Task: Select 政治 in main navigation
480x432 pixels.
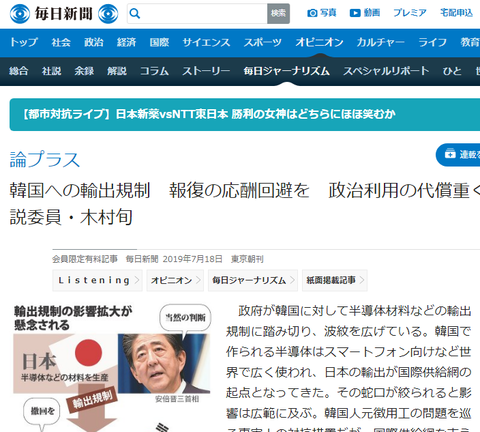Action: (x=94, y=42)
